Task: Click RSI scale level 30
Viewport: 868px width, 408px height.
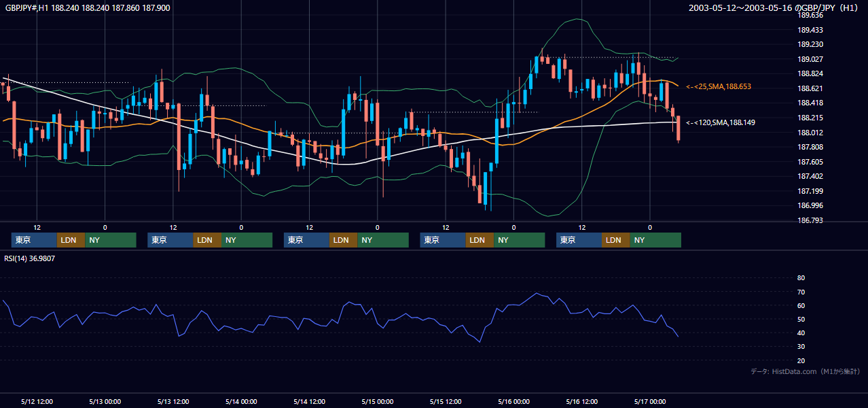Action: (x=801, y=347)
